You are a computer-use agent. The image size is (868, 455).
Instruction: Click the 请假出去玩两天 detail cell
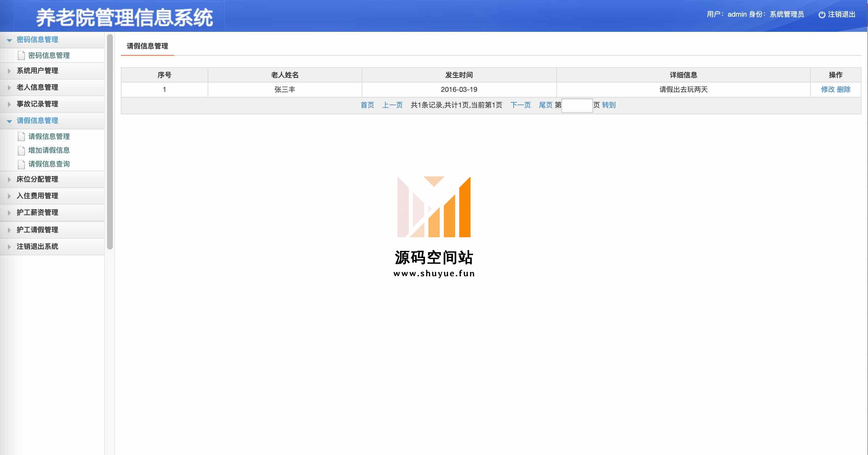click(x=683, y=89)
